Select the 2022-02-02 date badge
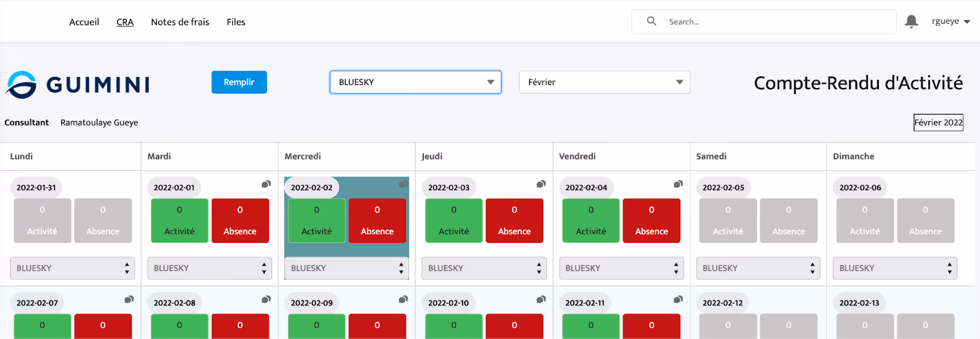Screen dimensions: 980x339 pyautogui.click(x=312, y=187)
